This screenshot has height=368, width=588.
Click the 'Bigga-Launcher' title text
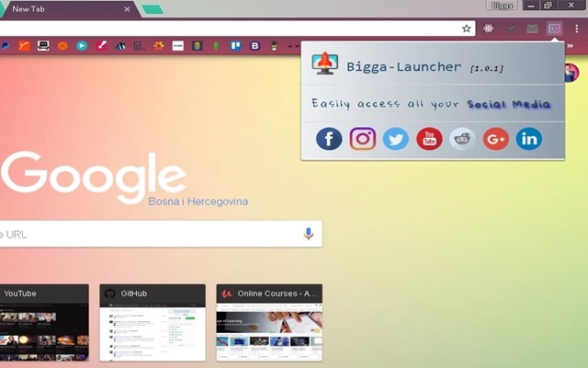click(x=404, y=67)
